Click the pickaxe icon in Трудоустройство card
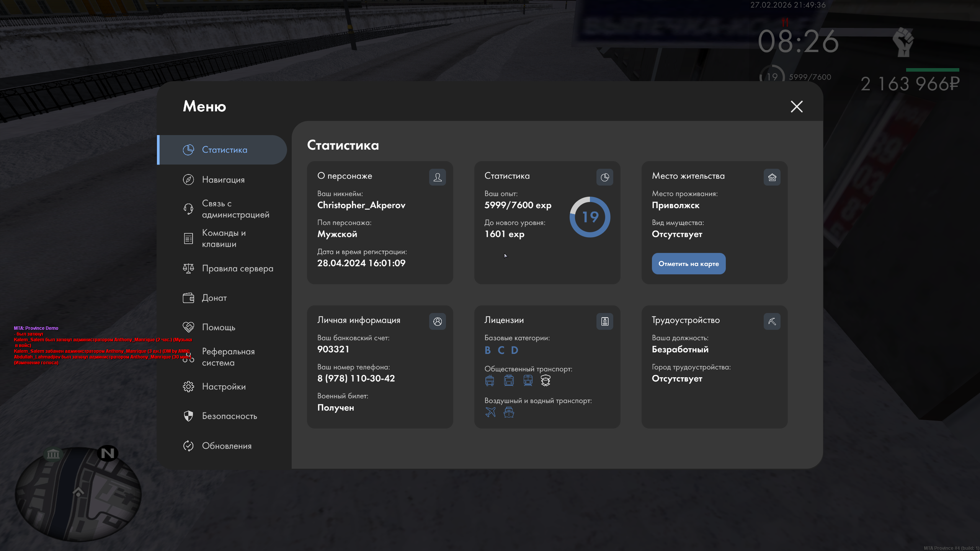 [772, 321]
